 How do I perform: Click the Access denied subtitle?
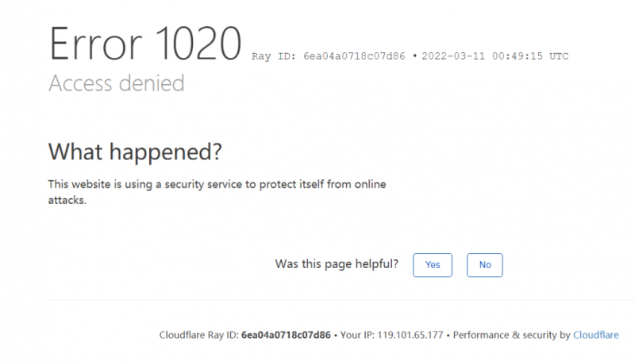(x=117, y=82)
